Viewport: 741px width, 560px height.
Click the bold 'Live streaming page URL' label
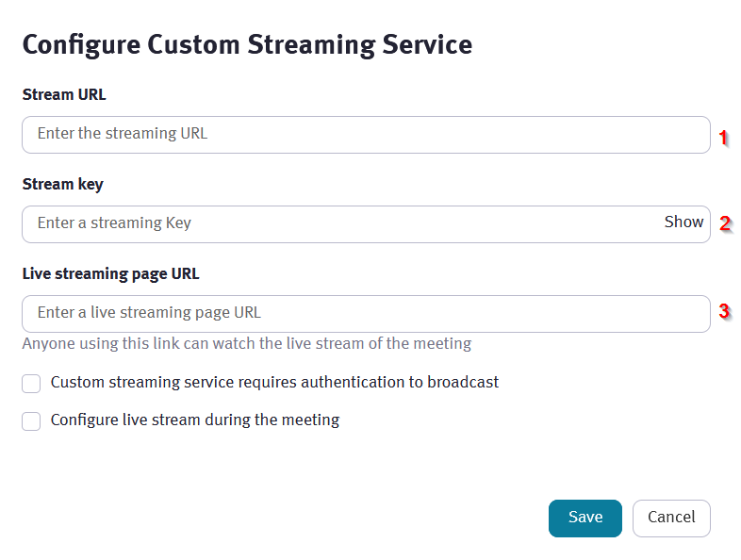[110, 273]
